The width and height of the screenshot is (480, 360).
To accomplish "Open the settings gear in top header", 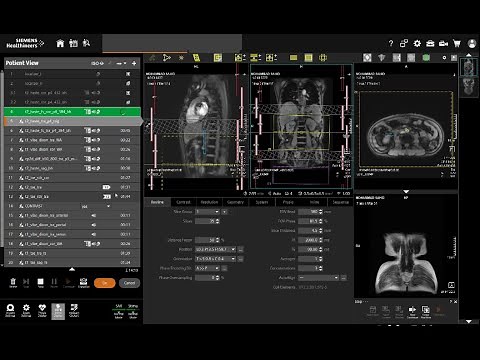I will tap(417, 43).
